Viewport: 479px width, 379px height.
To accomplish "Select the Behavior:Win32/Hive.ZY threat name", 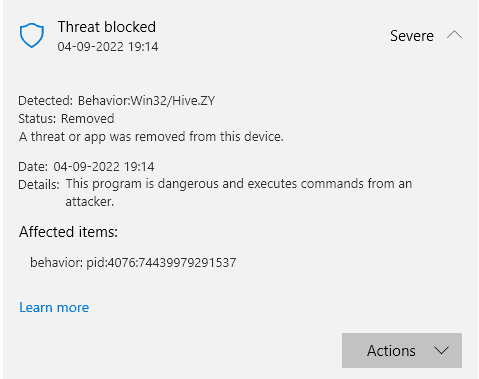I will click(x=146, y=101).
